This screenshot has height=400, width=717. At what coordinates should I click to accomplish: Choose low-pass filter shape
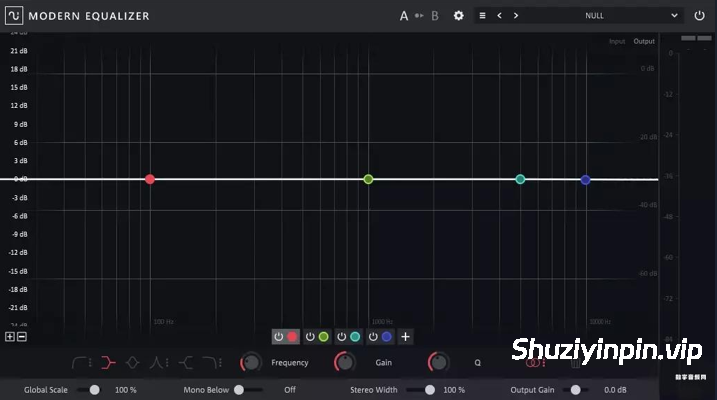209,363
